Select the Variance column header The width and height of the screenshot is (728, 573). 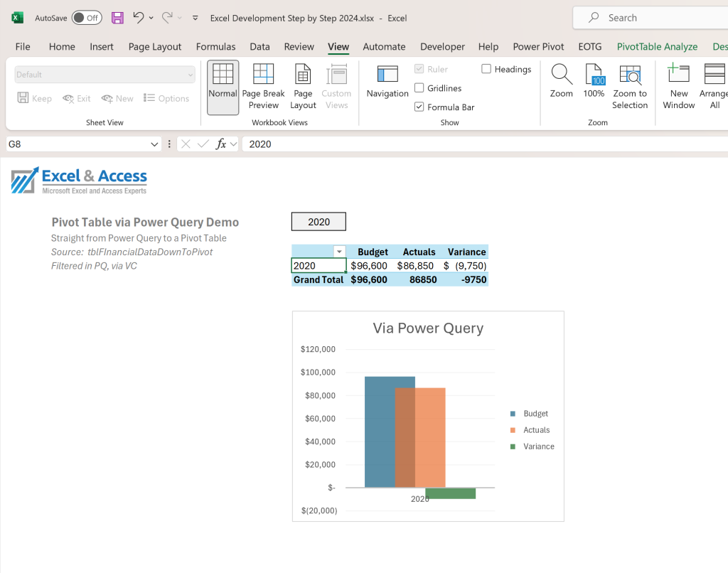[466, 252]
